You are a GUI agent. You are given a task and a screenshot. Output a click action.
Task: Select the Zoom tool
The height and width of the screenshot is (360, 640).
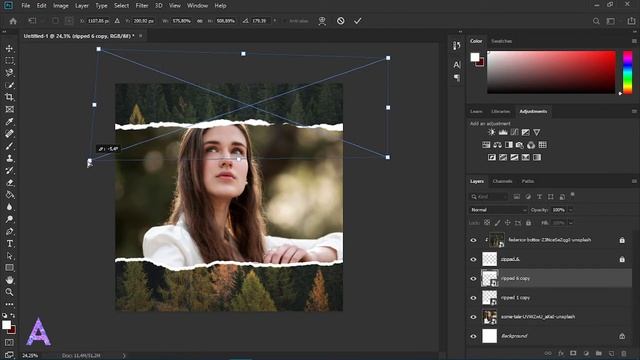(9, 292)
